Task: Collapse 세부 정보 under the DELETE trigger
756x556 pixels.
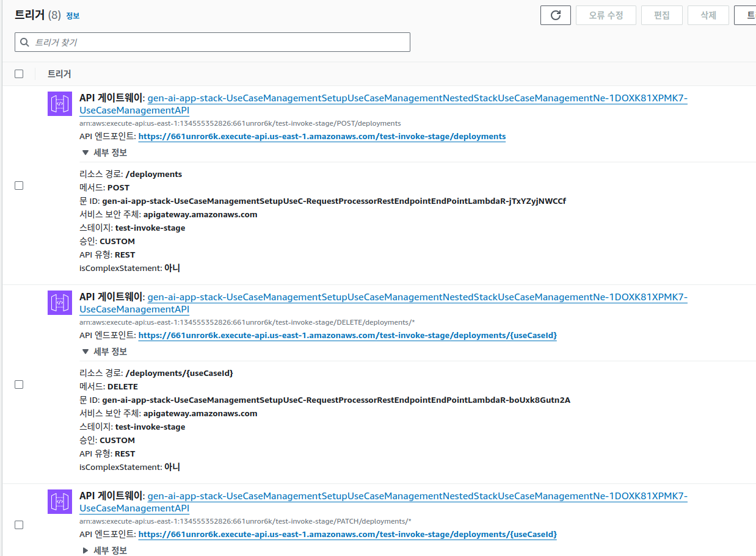Action: (104, 352)
